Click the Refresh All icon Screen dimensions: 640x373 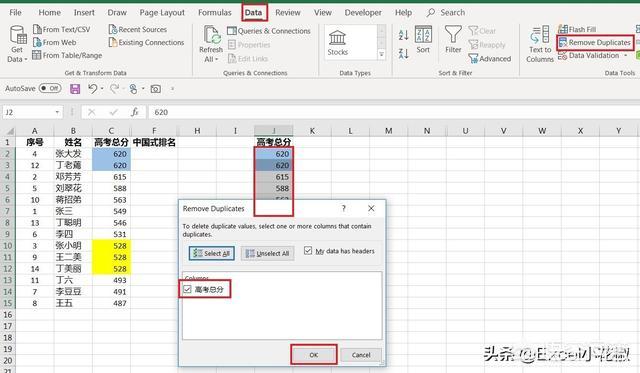[212, 35]
